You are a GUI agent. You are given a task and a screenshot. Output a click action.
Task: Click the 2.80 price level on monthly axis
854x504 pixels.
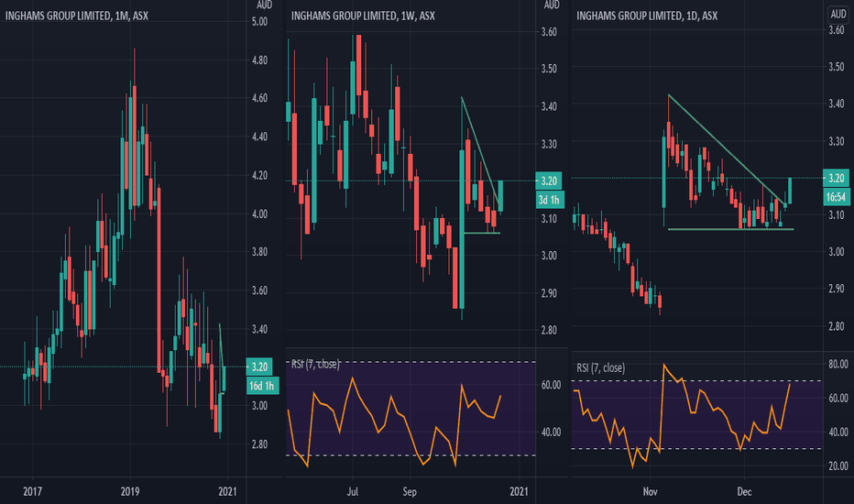(x=259, y=444)
